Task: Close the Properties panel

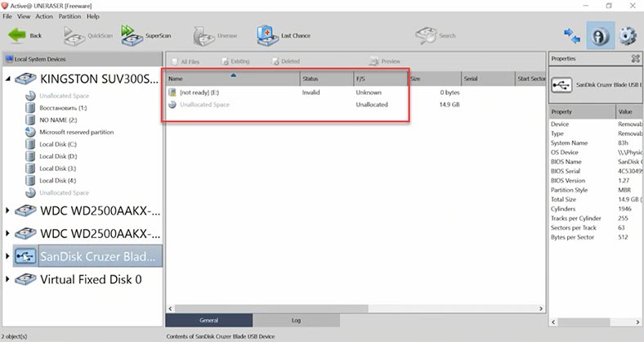Action: coord(635,59)
